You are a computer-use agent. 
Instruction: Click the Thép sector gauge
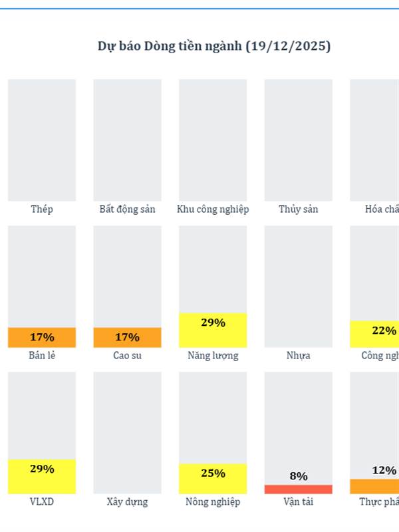point(42,140)
